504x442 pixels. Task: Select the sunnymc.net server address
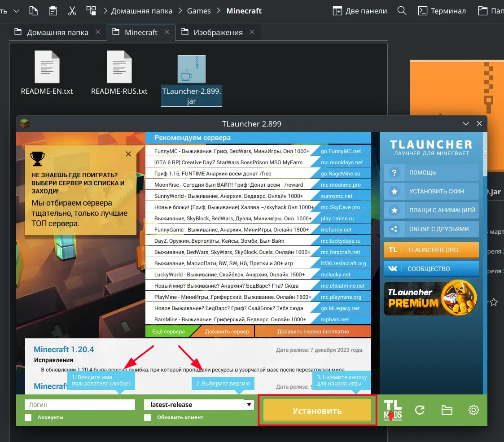pos(337,196)
